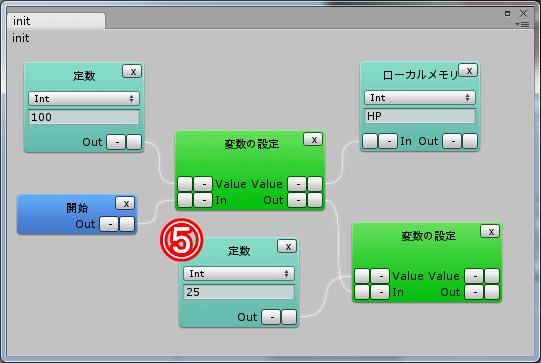The image size is (541, 363).
Task: Close the lower-right 変数の設定 node
Action: (490, 232)
